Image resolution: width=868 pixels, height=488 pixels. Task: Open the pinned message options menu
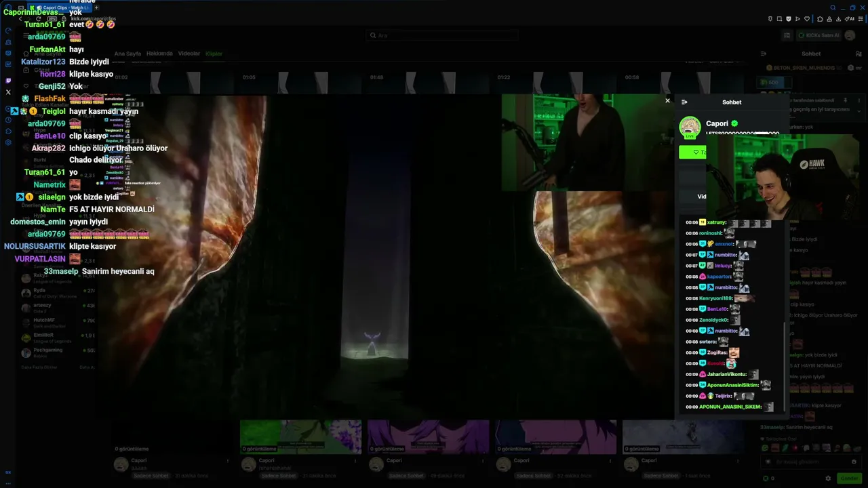click(859, 99)
